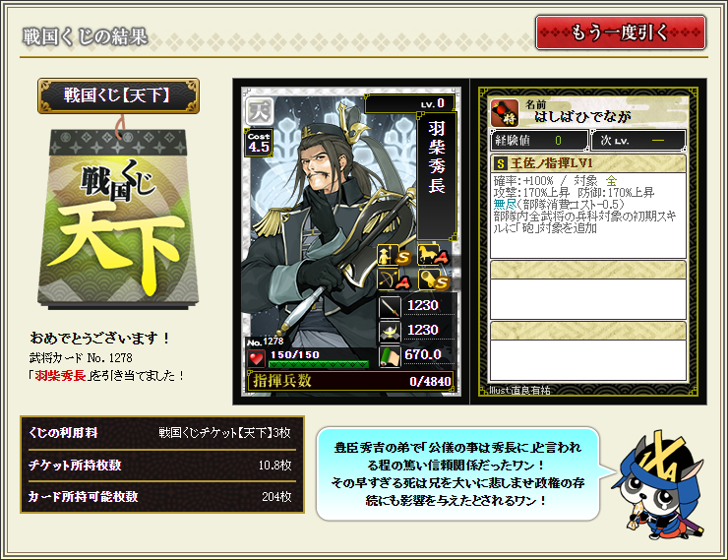Click the attack sword stat icon

(390, 306)
